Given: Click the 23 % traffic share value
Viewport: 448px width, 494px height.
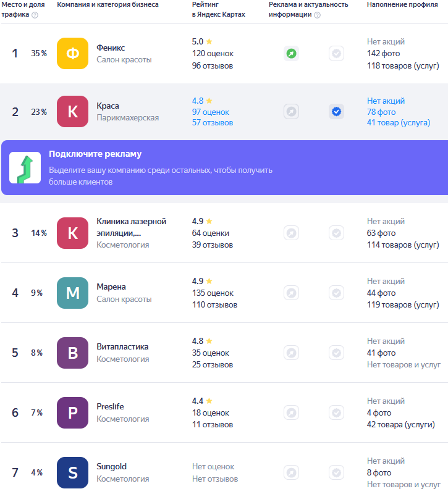Looking at the screenshot, I should click(x=39, y=112).
